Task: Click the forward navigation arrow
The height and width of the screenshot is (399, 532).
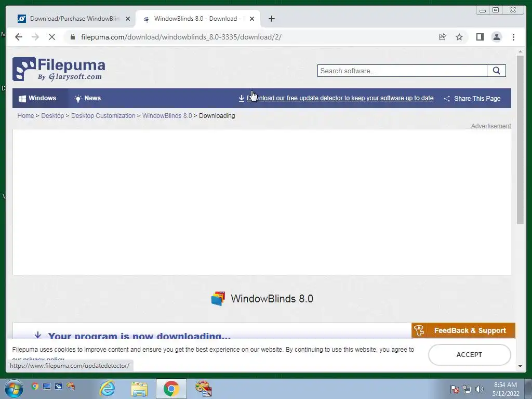Action: (x=35, y=37)
